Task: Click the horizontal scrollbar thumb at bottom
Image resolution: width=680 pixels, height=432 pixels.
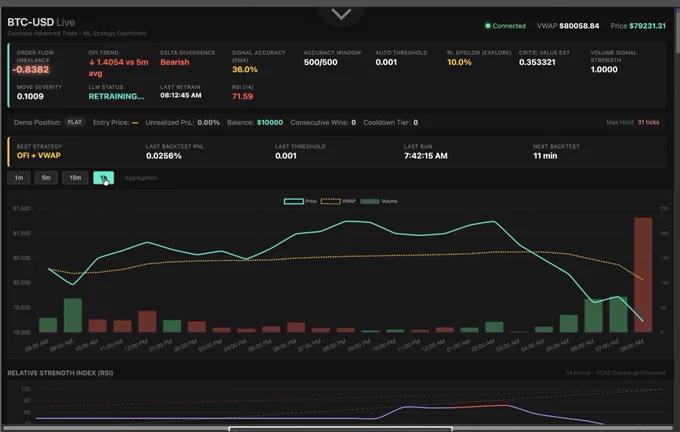Action: [341, 429]
